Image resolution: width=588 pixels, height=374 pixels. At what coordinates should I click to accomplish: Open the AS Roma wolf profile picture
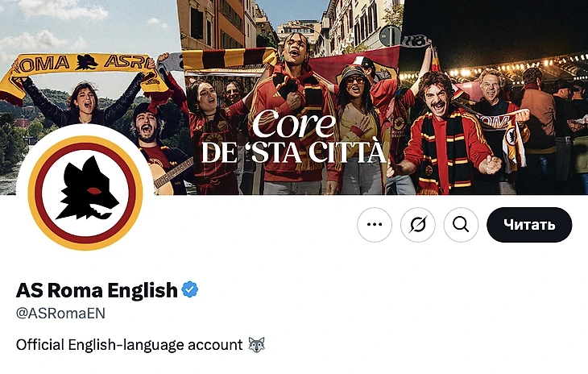click(x=85, y=193)
